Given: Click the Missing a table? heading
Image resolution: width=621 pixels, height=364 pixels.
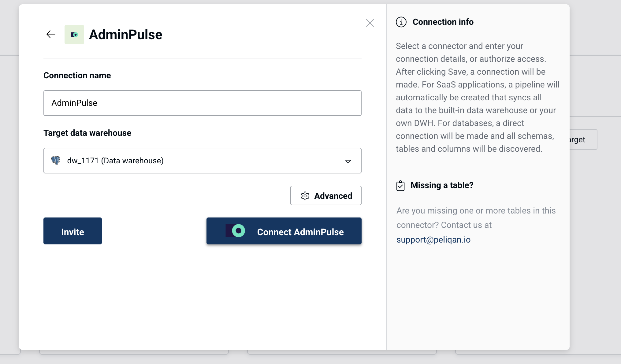Looking at the screenshot, I should point(442,185).
